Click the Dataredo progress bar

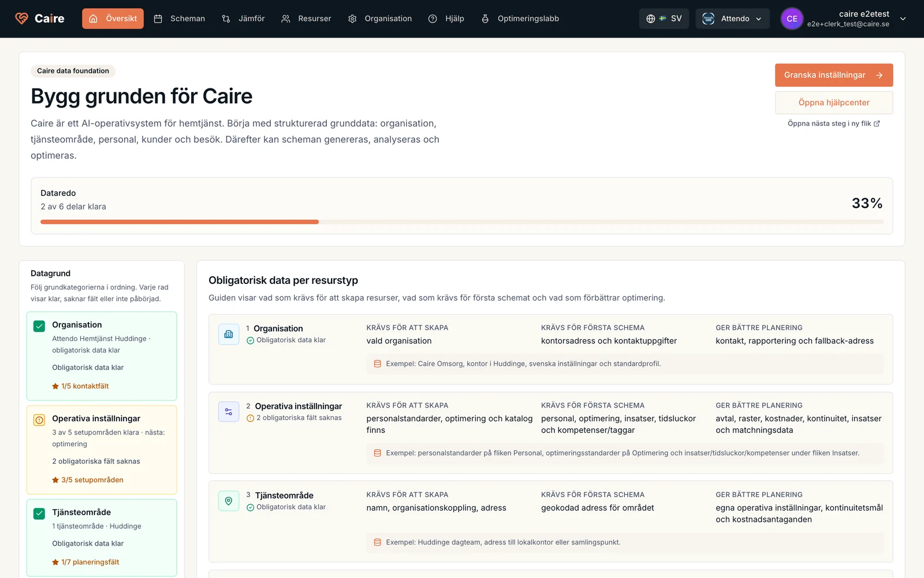[x=462, y=222]
